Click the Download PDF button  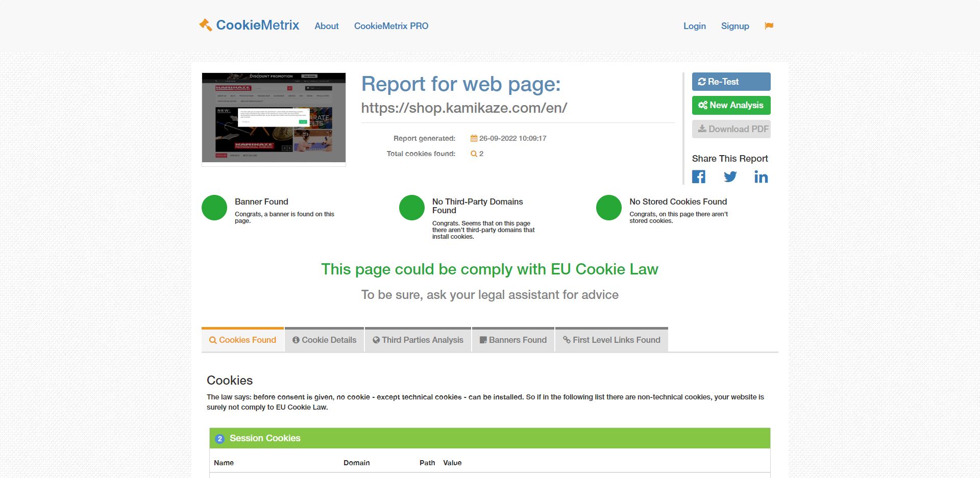point(731,129)
